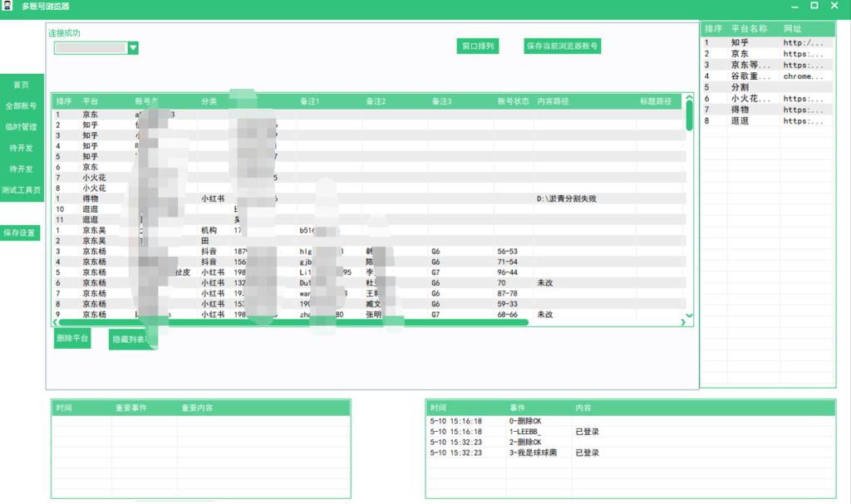Open 临时管理 in the sidebar
851x504 pixels.
tap(22, 127)
